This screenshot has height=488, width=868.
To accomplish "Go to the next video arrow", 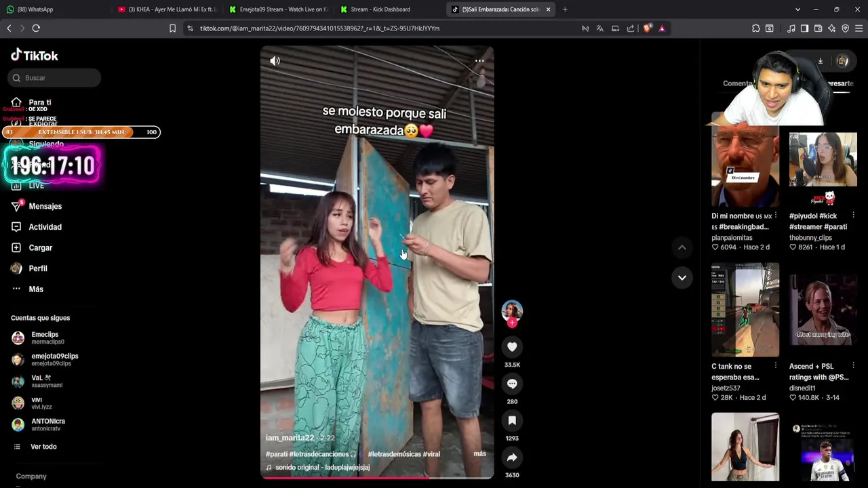I will (682, 277).
